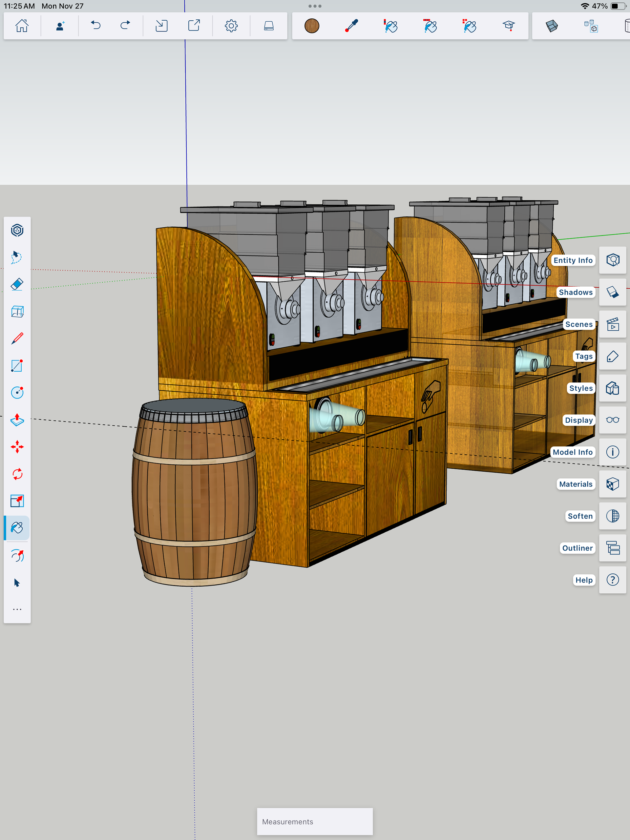Open the Display panel glasses icon

[613, 420]
